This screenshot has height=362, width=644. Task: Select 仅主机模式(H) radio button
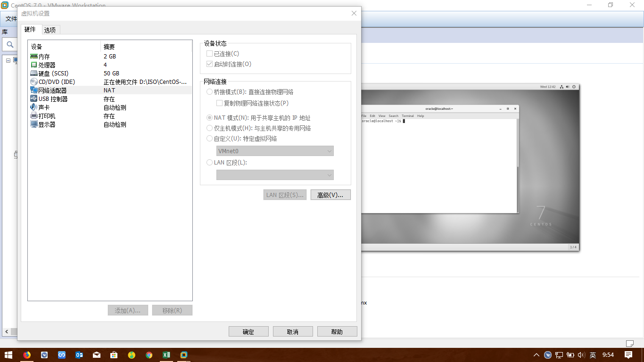[x=210, y=128]
